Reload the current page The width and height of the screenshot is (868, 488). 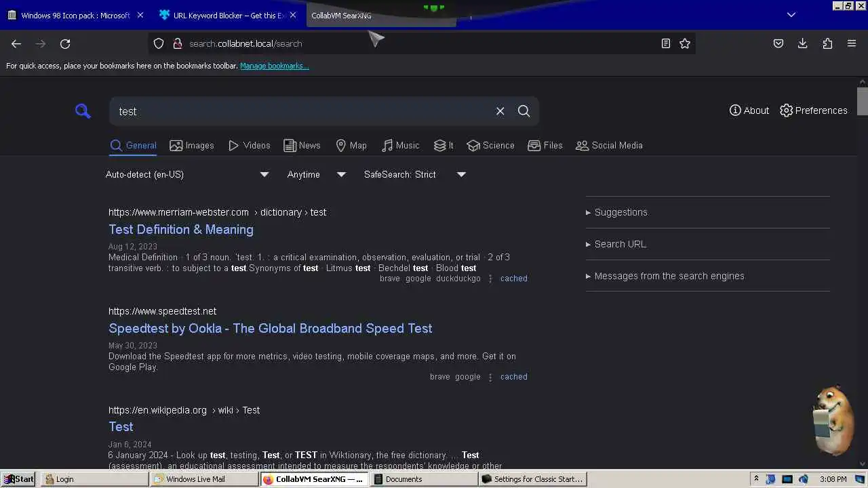tap(65, 43)
